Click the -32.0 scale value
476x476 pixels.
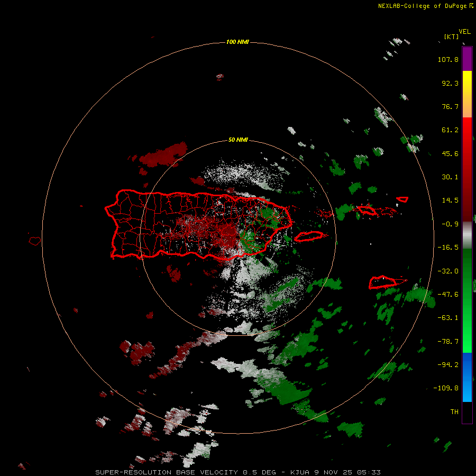(x=448, y=271)
